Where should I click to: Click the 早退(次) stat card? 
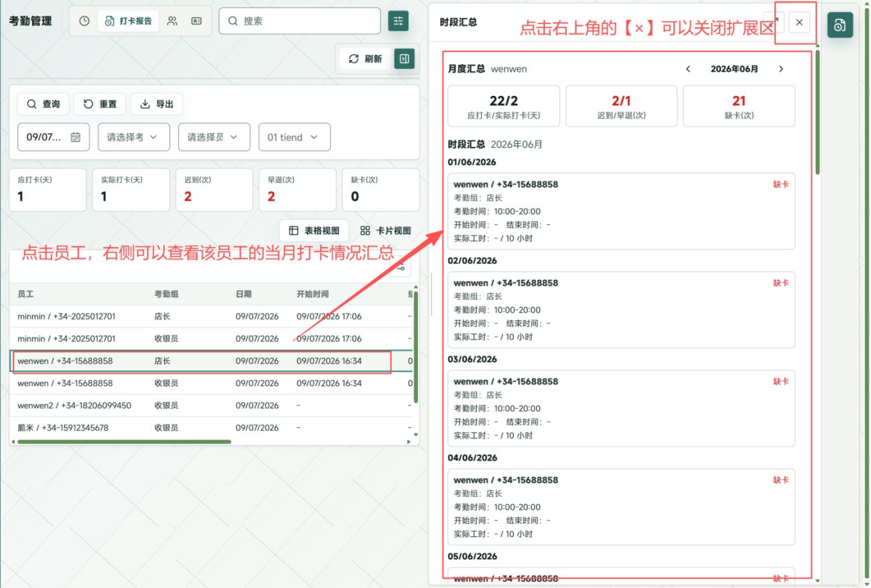click(x=297, y=190)
